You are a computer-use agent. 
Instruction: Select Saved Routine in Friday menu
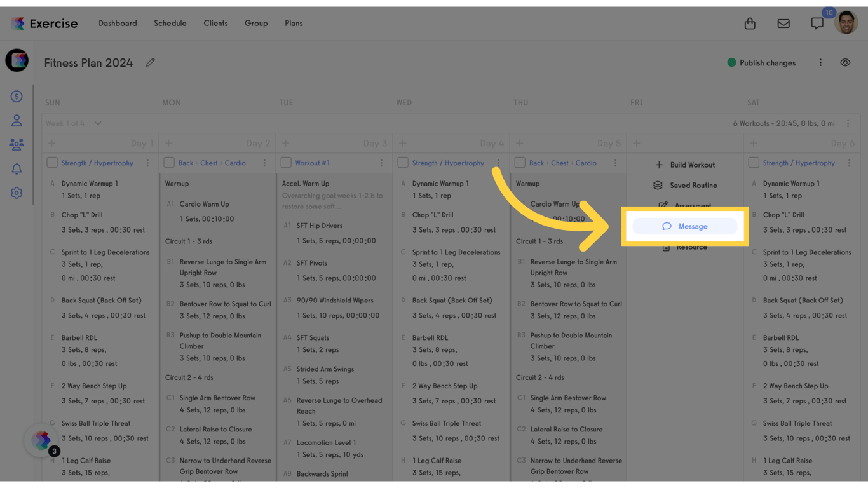pyautogui.click(x=685, y=186)
